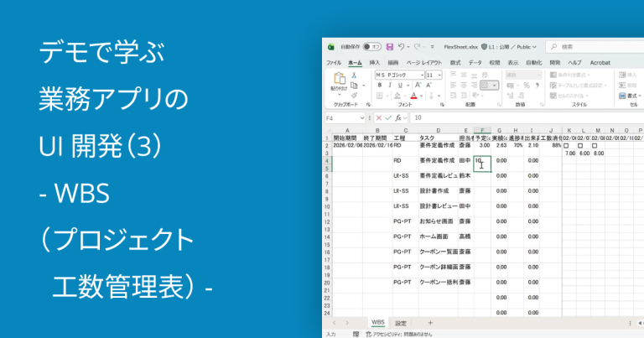Open the Acrobat ribbon tab
Viewport: 644px width, 338px height.
point(600,63)
